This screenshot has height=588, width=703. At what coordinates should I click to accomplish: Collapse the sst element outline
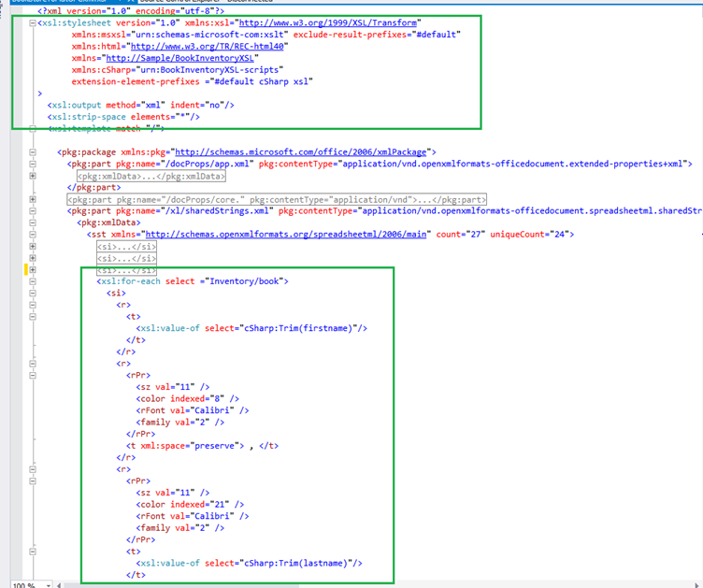(x=33, y=235)
